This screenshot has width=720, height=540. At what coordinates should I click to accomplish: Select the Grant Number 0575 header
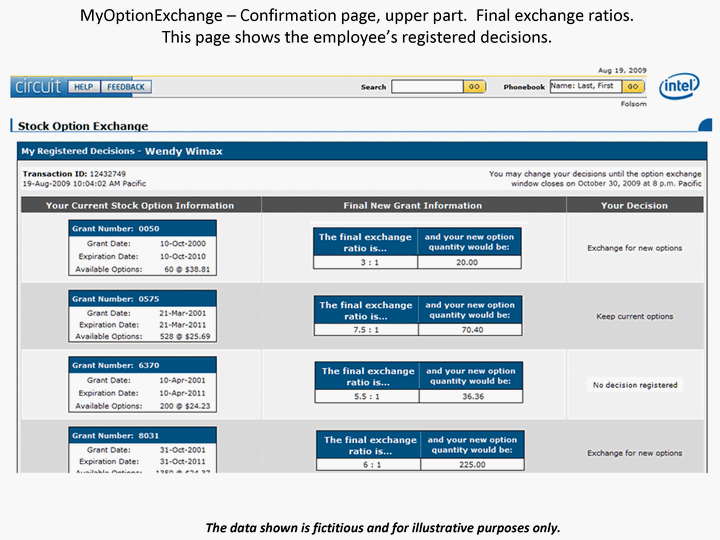(142, 298)
